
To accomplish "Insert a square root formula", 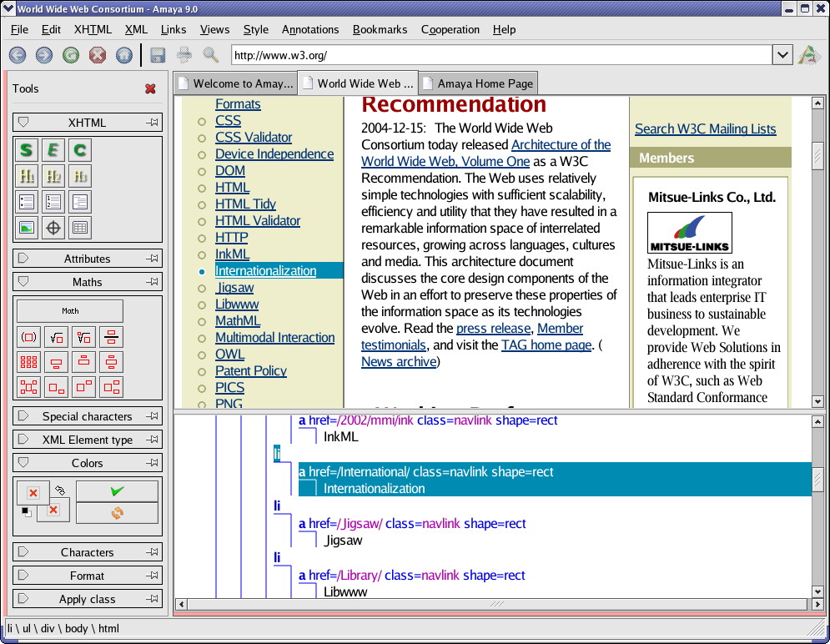I will pyautogui.click(x=54, y=337).
